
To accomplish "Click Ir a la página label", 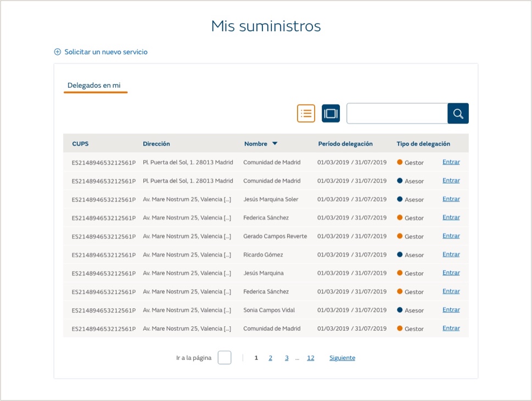I will coord(194,358).
